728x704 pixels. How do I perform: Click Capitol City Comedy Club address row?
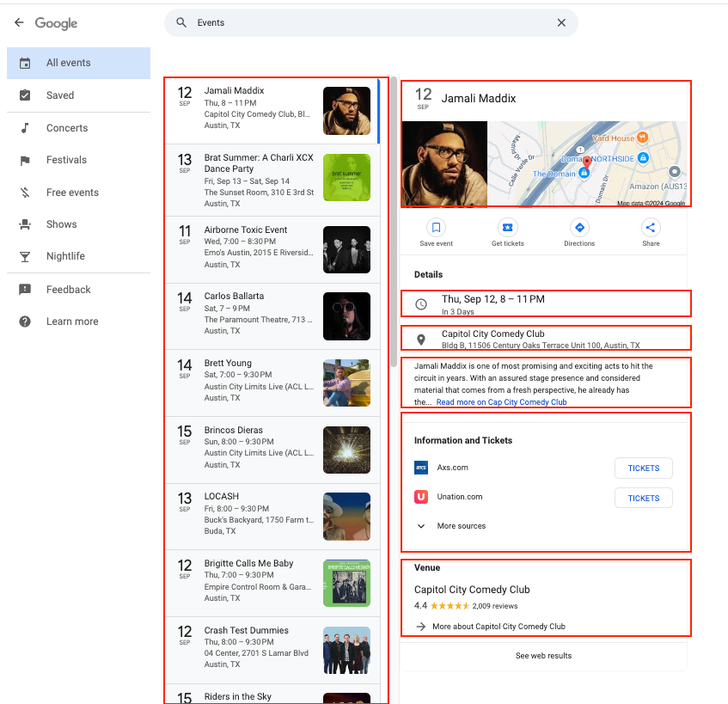coord(546,339)
